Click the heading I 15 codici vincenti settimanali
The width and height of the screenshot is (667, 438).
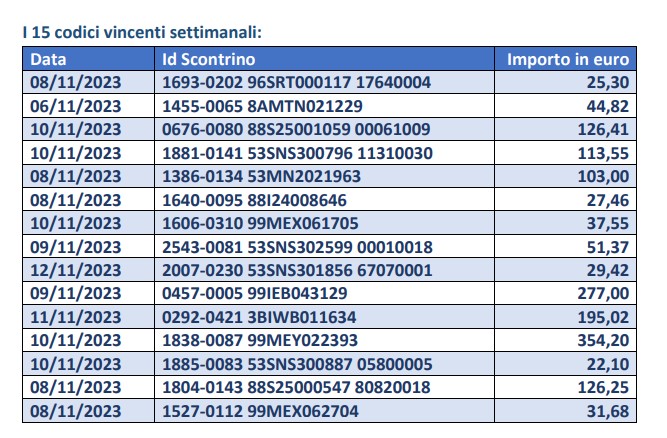[142, 32]
